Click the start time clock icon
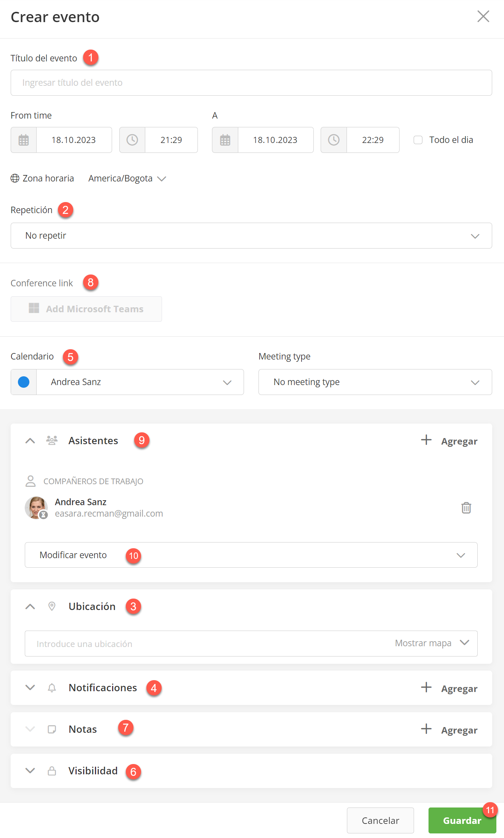 pyautogui.click(x=132, y=140)
